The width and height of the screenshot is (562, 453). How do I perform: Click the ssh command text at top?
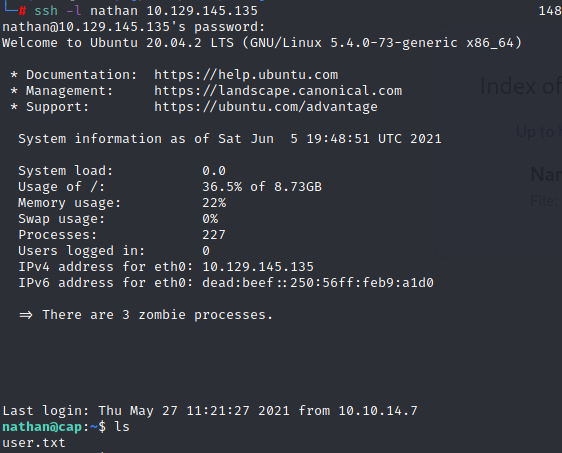pos(146,11)
